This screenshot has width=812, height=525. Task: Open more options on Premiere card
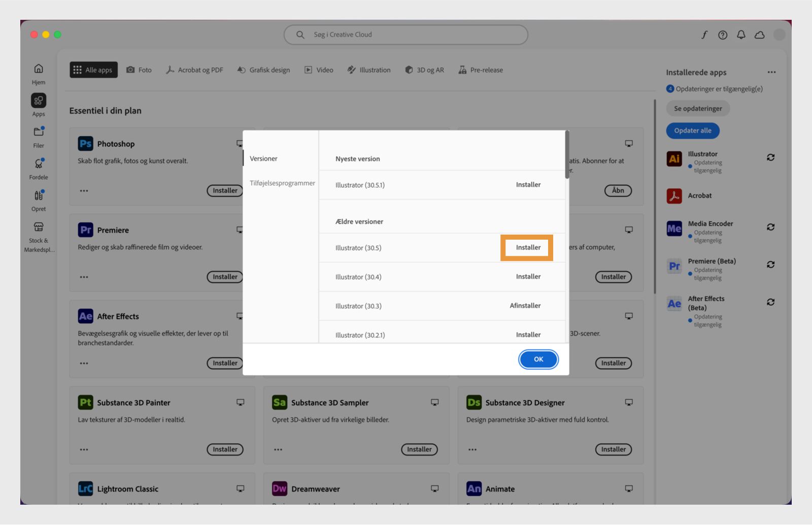point(84,277)
